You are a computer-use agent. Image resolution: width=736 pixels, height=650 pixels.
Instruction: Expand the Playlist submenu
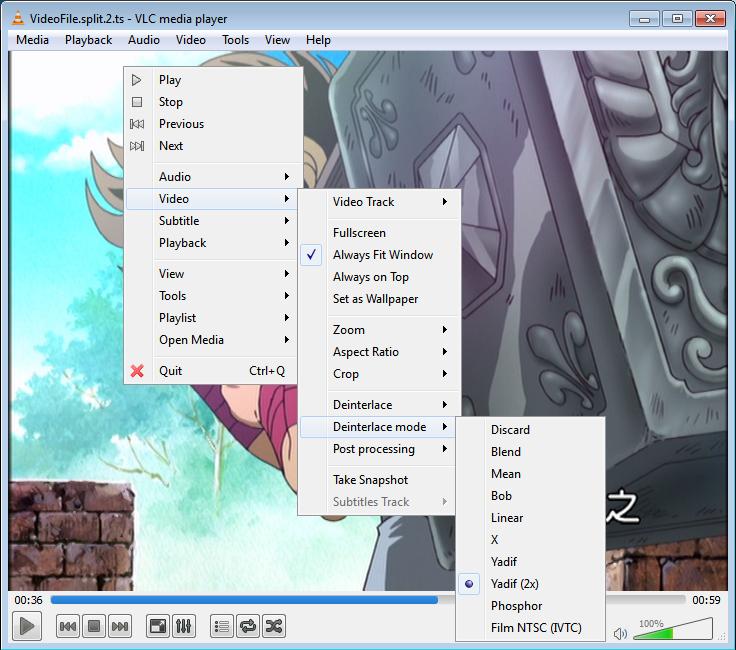(x=211, y=318)
